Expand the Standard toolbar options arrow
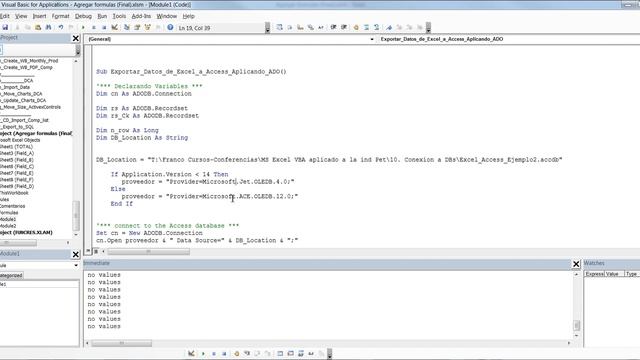Image resolution: width=640 pixels, height=360 pixels. [268, 28]
